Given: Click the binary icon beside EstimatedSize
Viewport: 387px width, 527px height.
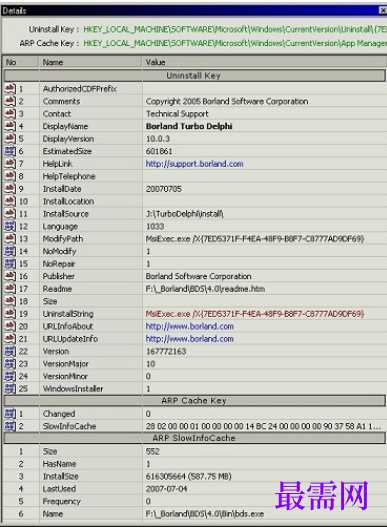Looking at the screenshot, I should [x=10, y=151].
